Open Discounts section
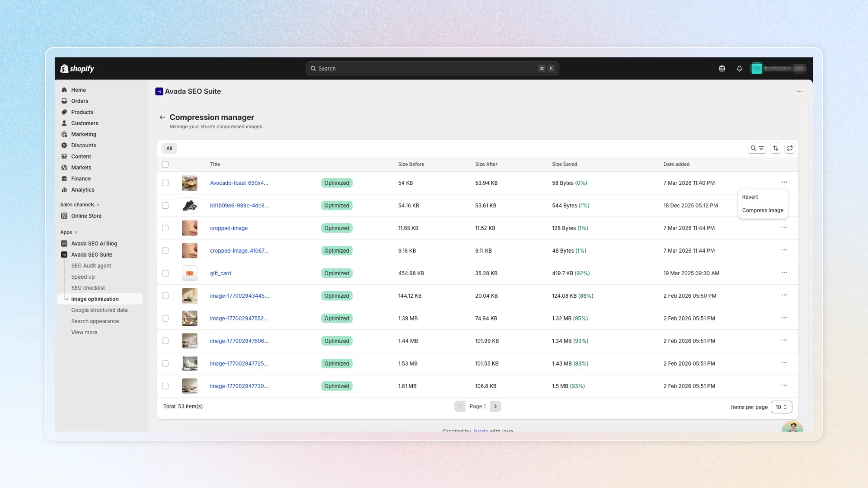 point(83,145)
